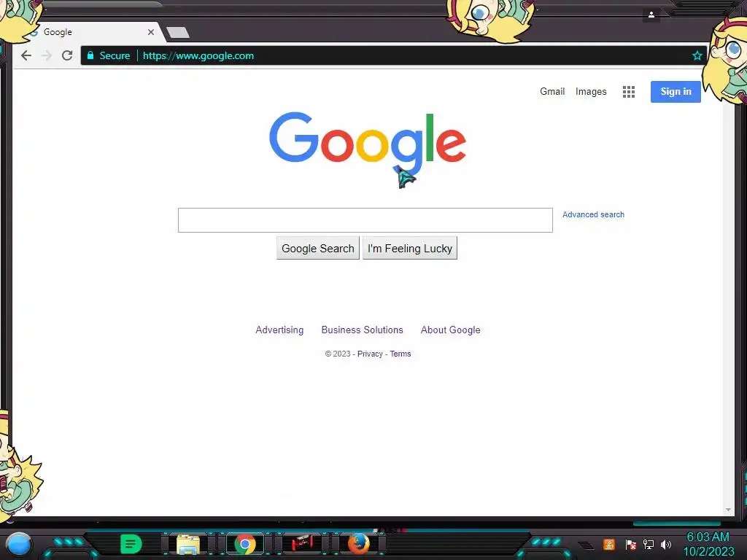747x560 pixels.
Task: Click the taskbar clock 6:03 AM
Action: pos(708,537)
